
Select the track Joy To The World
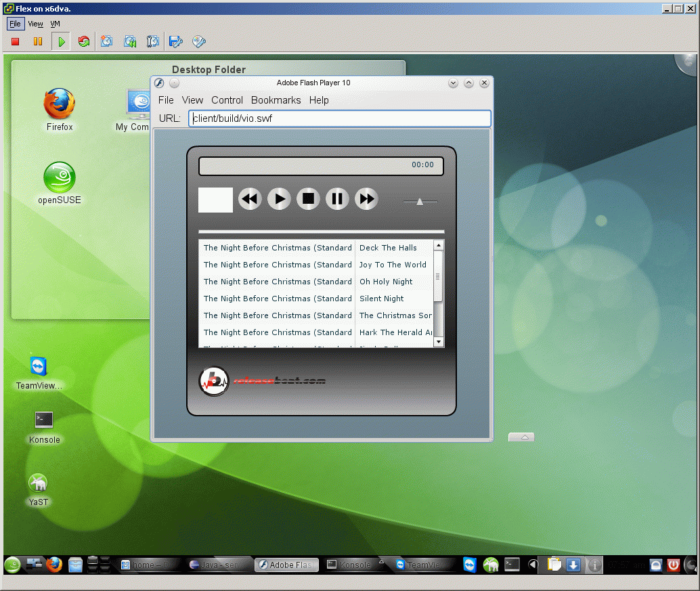pos(393,265)
